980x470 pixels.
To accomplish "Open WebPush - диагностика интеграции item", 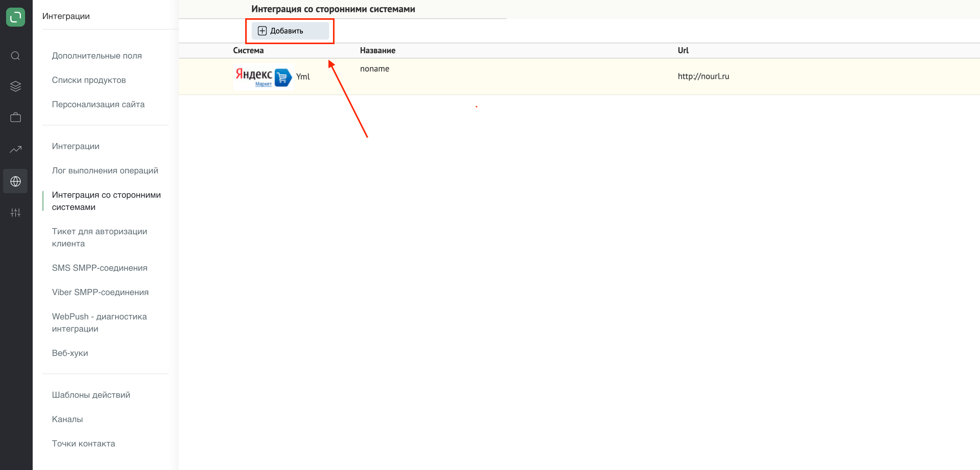I will 99,323.
